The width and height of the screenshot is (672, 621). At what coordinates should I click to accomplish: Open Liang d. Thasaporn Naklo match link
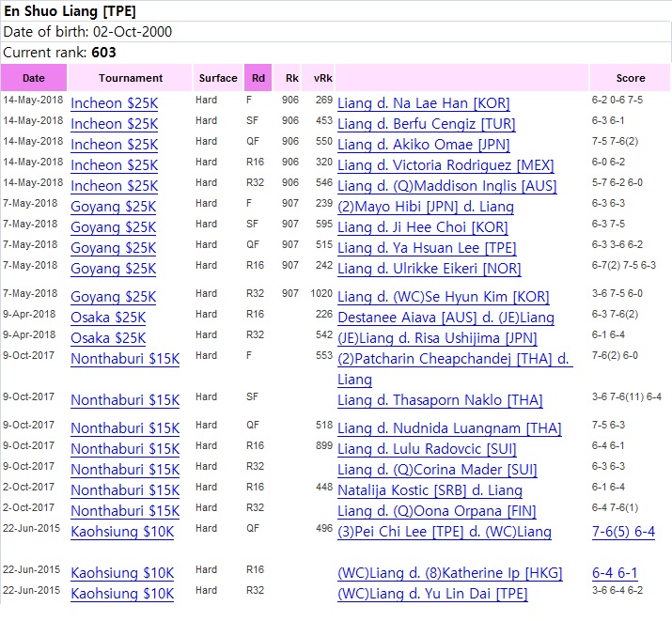click(x=440, y=400)
